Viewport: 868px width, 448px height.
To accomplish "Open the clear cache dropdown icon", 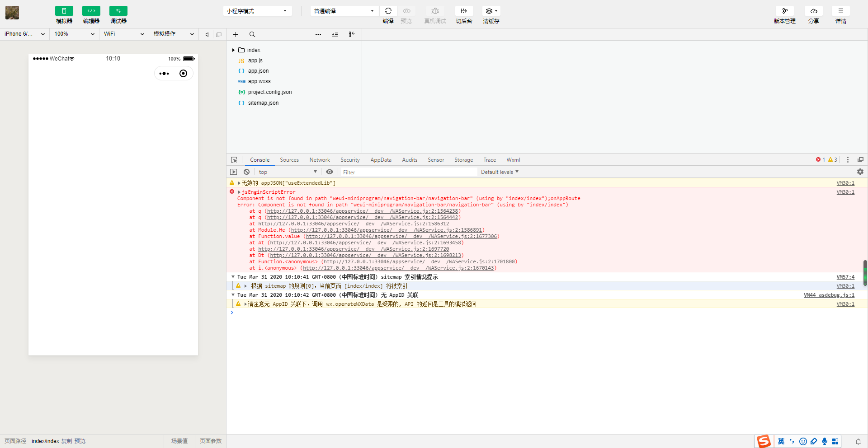I will (491, 11).
